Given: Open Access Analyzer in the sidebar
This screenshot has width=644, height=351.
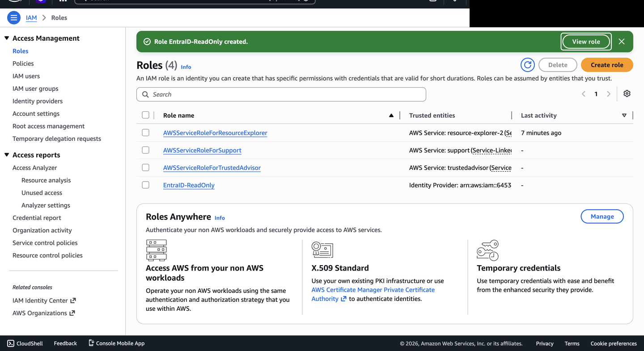Looking at the screenshot, I should coord(35,168).
